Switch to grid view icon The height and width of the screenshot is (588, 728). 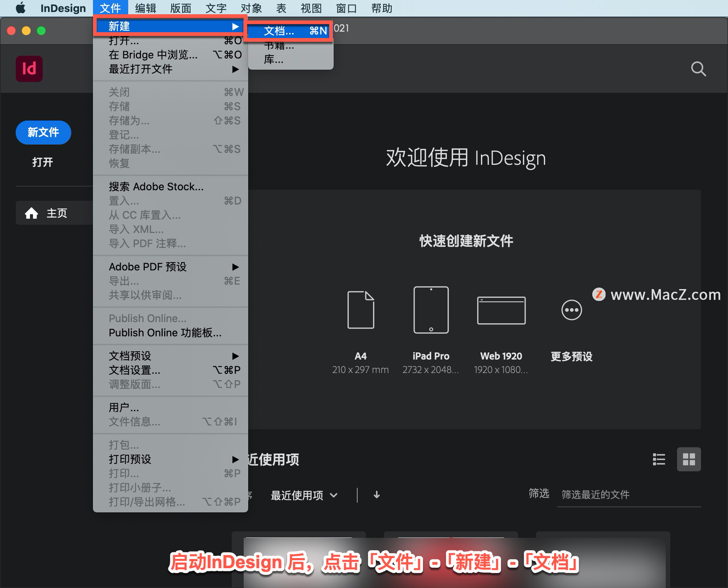(x=689, y=459)
